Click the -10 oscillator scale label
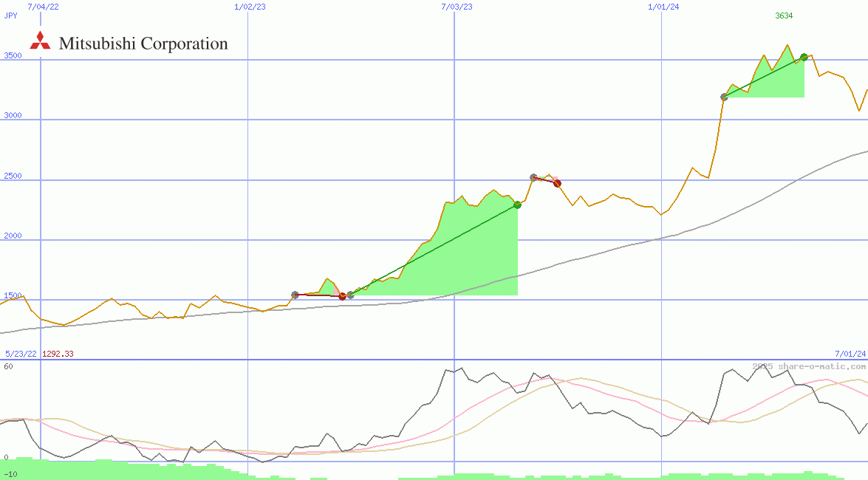This screenshot has width=868, height=480. coord(10,475)
